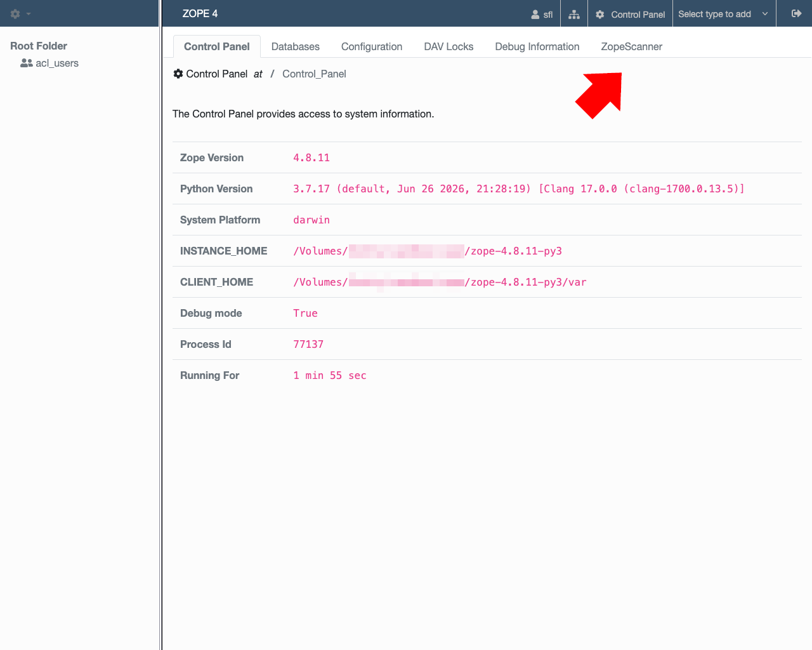Click the Process Id label
The width and height of the screenshot is (812, 650).
[206, 344]
